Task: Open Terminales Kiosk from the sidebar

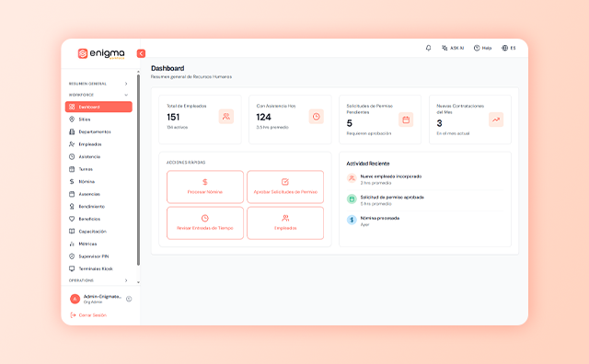Action: click(x=98, y=268)
